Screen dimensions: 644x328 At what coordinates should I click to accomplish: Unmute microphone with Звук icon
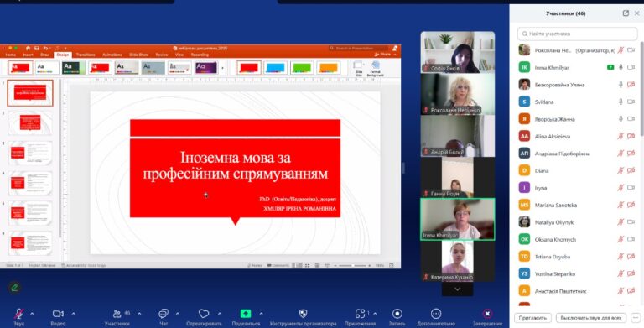[x=19, y=314]
